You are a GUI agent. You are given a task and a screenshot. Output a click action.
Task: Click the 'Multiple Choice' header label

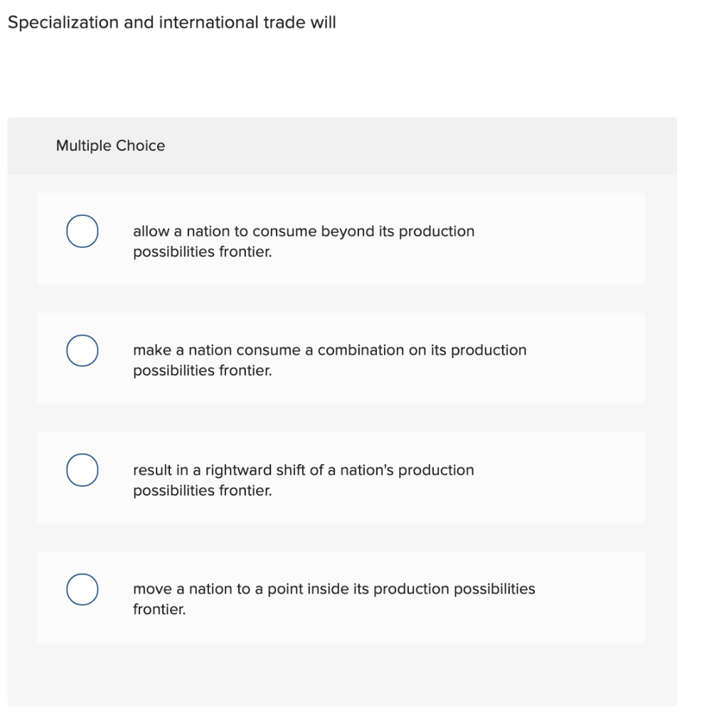point(111,146)
